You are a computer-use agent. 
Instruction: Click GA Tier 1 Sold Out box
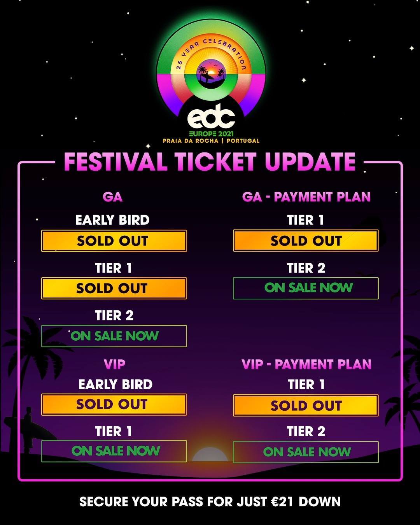pyautogui.click(x=114, y=288)
